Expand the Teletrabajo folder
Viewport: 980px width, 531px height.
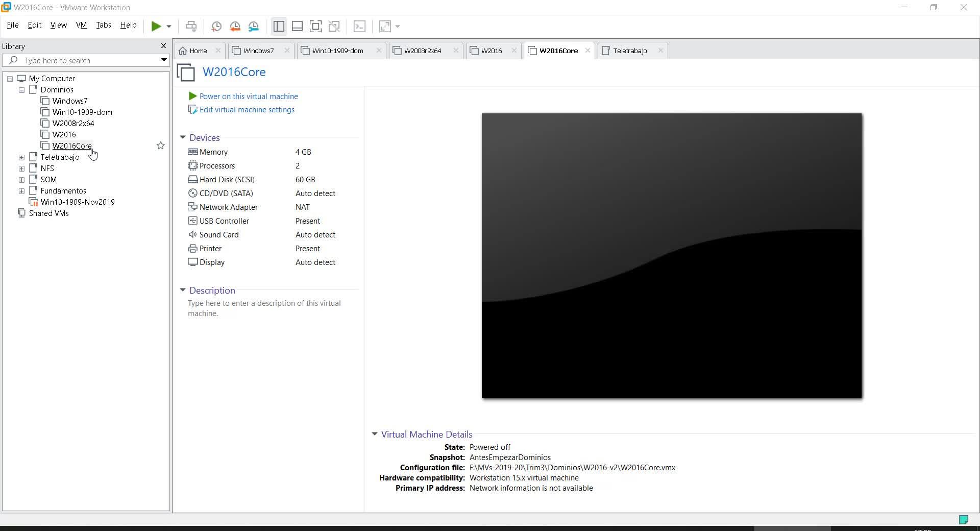coord(21,157)
